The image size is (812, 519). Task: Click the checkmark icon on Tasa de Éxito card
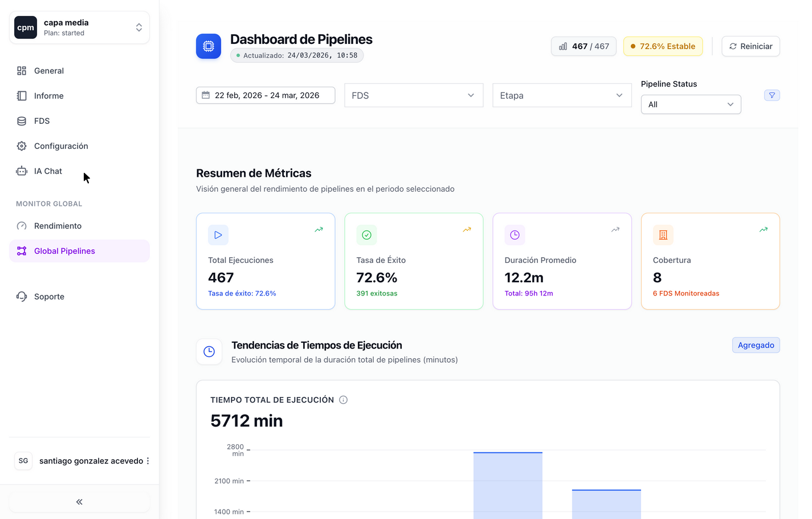coord(366,235)
